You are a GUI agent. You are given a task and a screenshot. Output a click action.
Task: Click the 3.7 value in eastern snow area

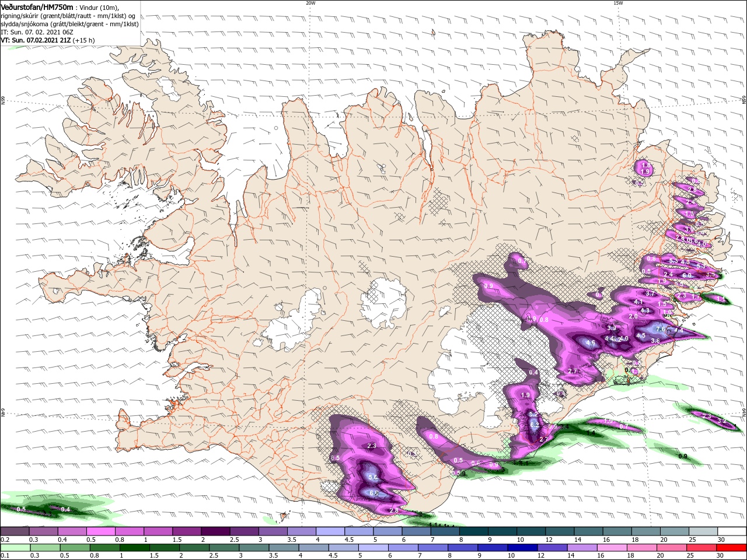pyautogui.click(x=650, y=293)
